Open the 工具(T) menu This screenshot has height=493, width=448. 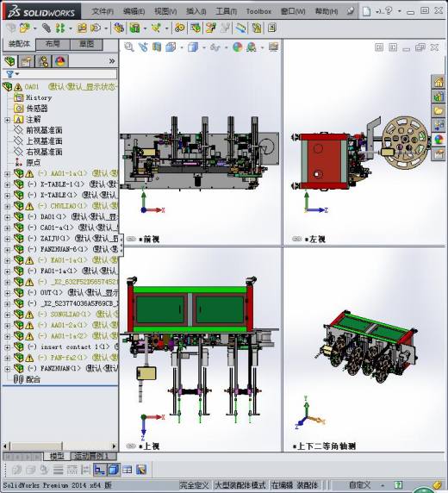(226, 11)
